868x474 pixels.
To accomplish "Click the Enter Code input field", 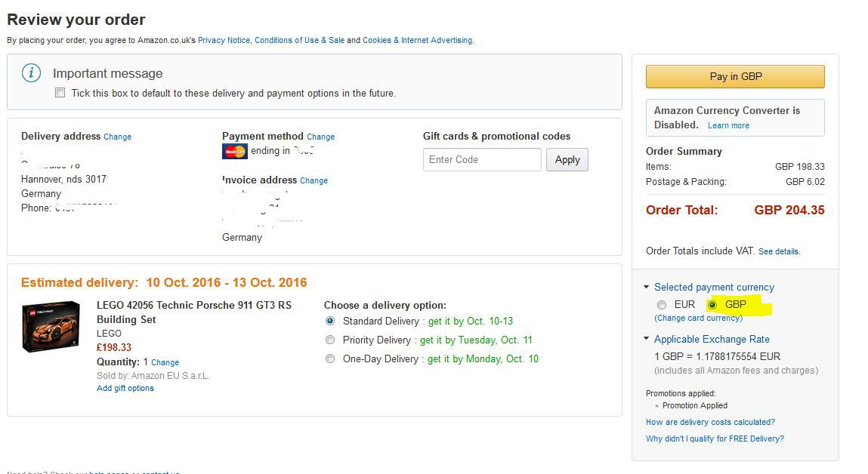I will point(482,159).
